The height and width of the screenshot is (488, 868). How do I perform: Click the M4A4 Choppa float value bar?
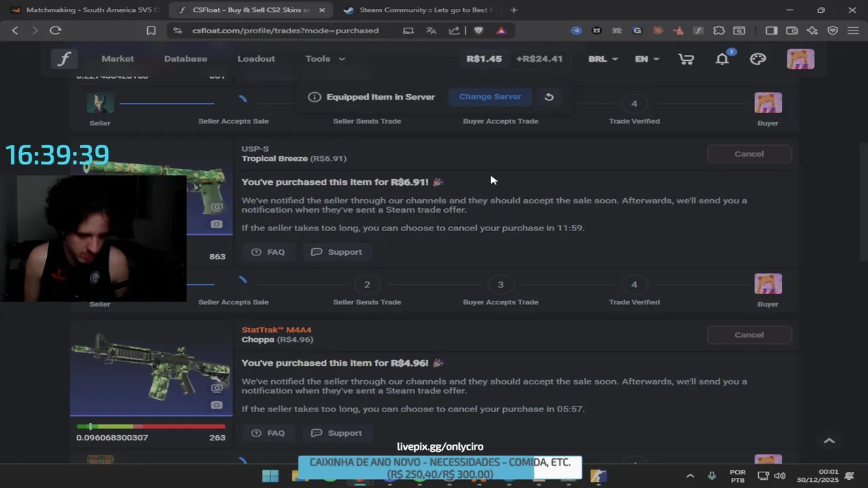point(151,426)
